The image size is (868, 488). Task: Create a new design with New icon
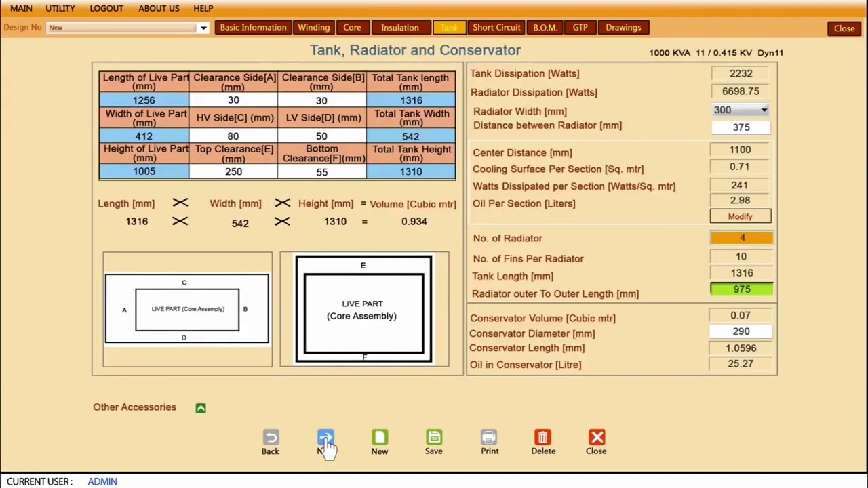(x=380, y=438)
